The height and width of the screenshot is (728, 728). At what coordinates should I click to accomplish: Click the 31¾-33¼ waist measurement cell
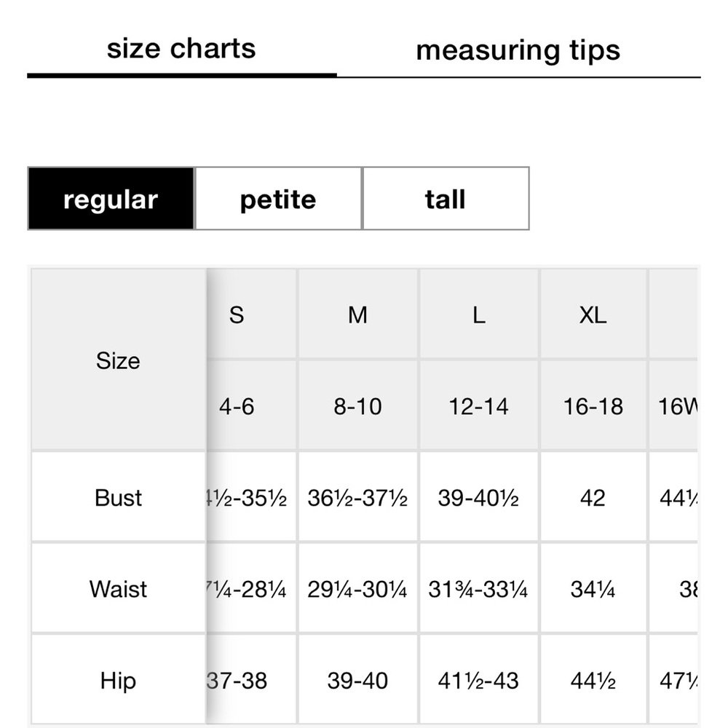(479, 588)
